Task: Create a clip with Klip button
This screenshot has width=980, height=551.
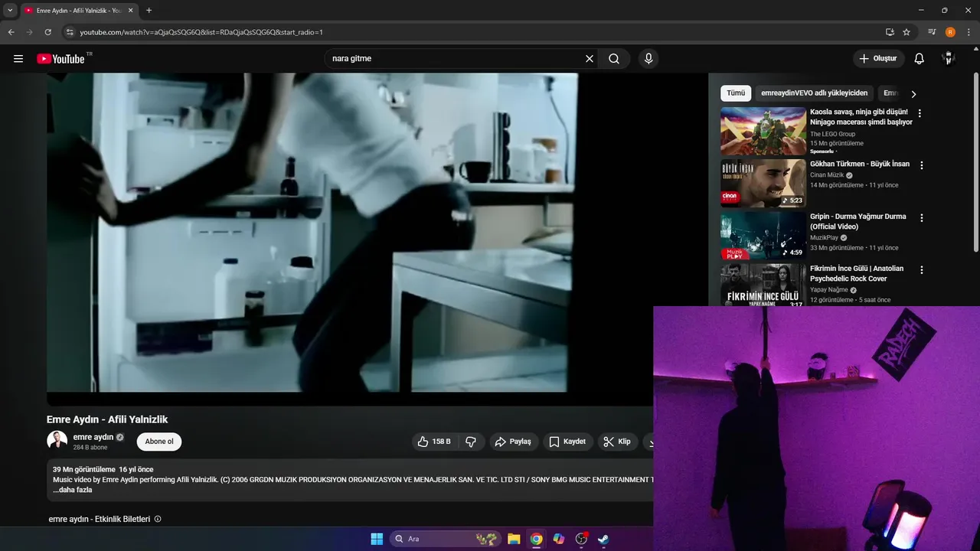Action: (617, 442)
